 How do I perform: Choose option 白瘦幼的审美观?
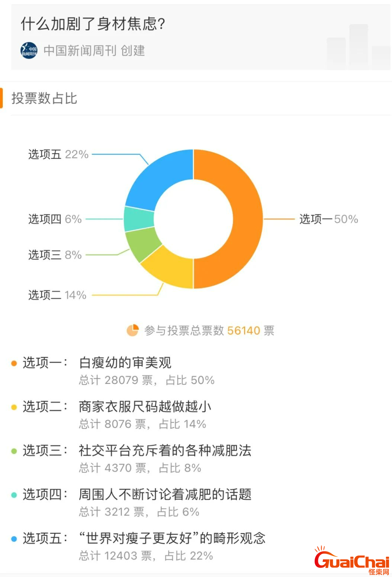125,363
